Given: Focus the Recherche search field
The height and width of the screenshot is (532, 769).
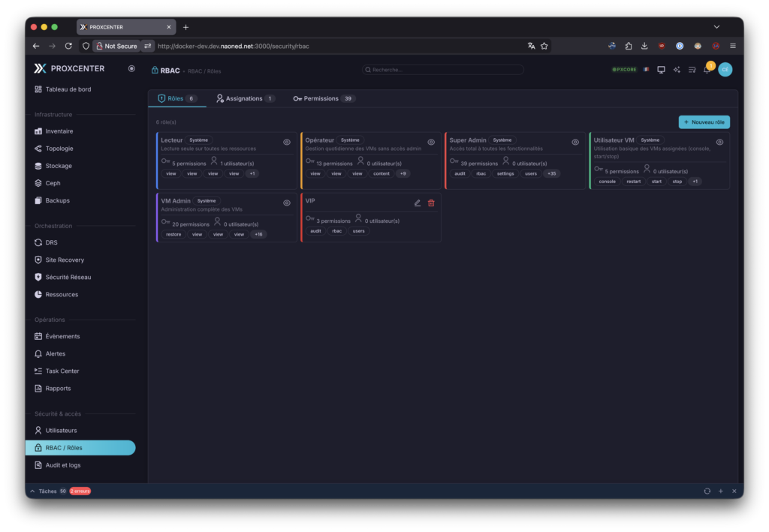Looking at the screenshot, I should pyautogui.click(x=443, y=70).
